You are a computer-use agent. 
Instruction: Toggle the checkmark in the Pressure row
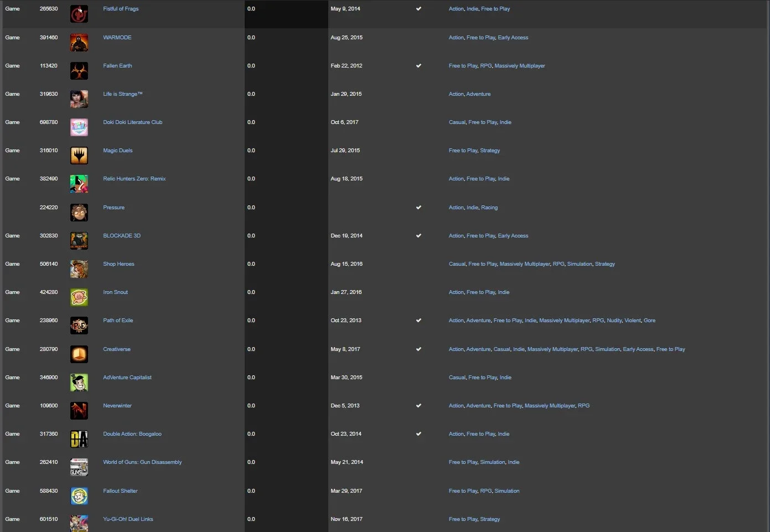(x=418, y=208)
